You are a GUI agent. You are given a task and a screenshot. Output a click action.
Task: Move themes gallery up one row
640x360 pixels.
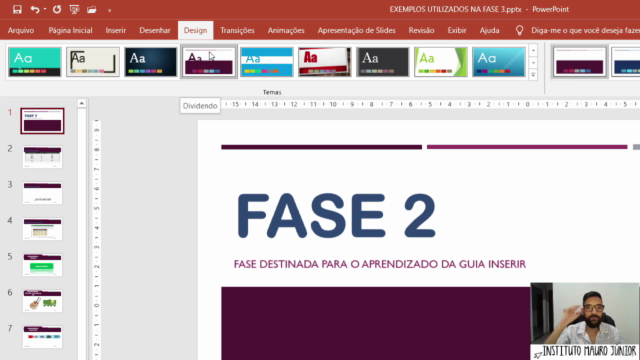[533, 51]
